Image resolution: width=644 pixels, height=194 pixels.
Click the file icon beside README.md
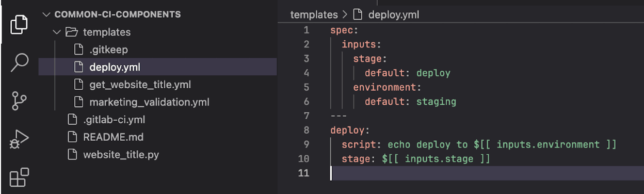coord(73,137)
